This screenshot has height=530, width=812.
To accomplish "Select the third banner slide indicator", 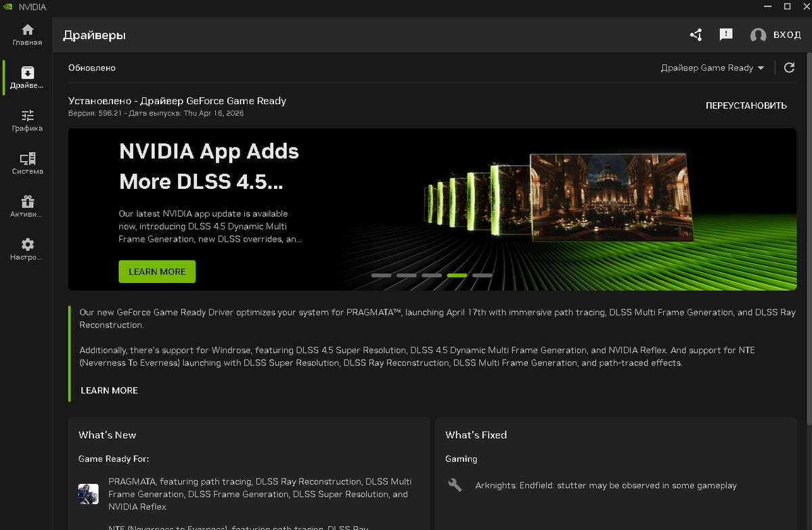I will pos(432,275).
